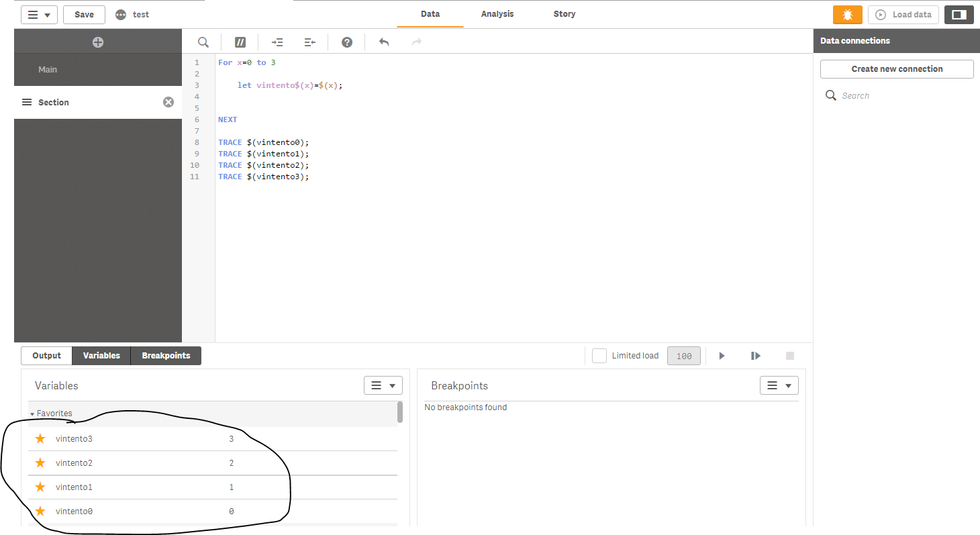Collapse the Favorites variable group
Image resolution: width=980 pixels, height=535 pixels.
click(x=32, y=414)
